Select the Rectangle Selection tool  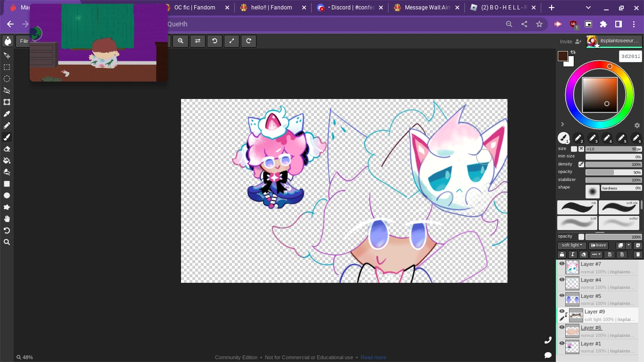point(7,67)
